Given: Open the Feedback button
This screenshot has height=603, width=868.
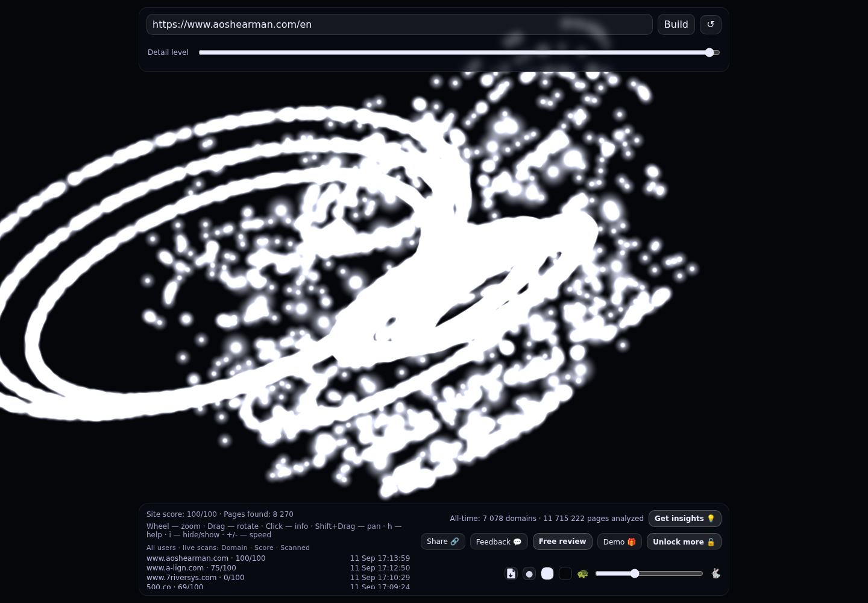Looking at the screenshot, I should click(x=499, y=541).
